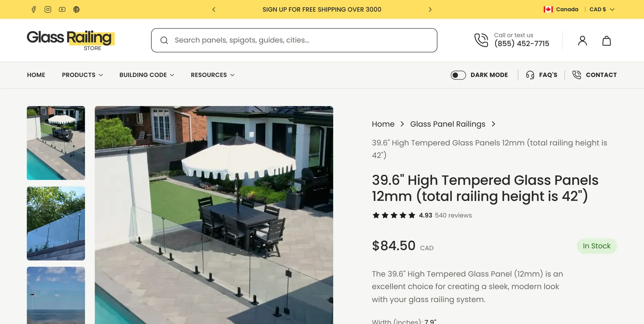Open the Facebook social link
644x324 pixels.
[x=34, y=9]
